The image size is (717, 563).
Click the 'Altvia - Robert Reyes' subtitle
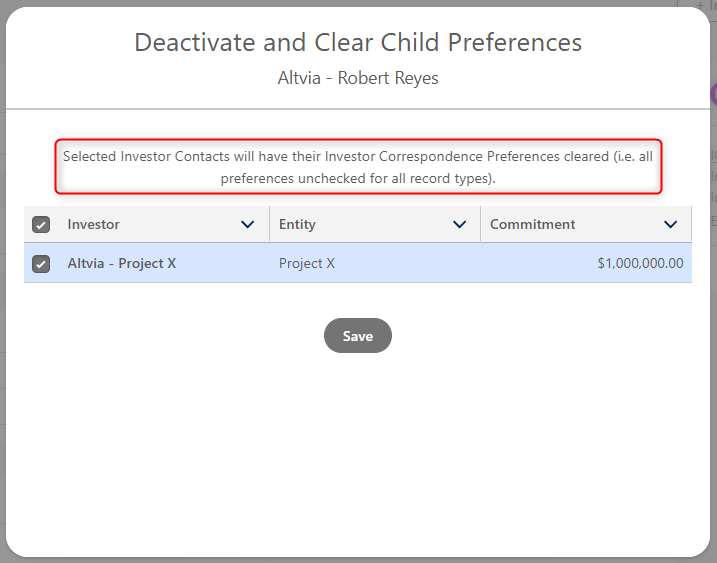pos(358,78)
